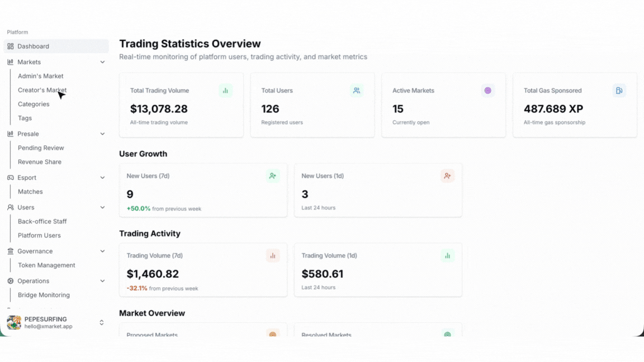Screen dimensions: 644x362
Task: Click the Trading Volume (1d) green chart icon
Action: click(447, 256)
